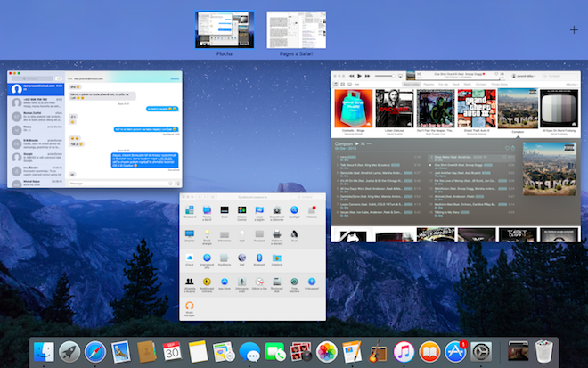Image resolution: width=588 pixels, height=368 pixels.
Task: Launch Launchpad rocket icon in Dock
Action: tap(69, 351)
